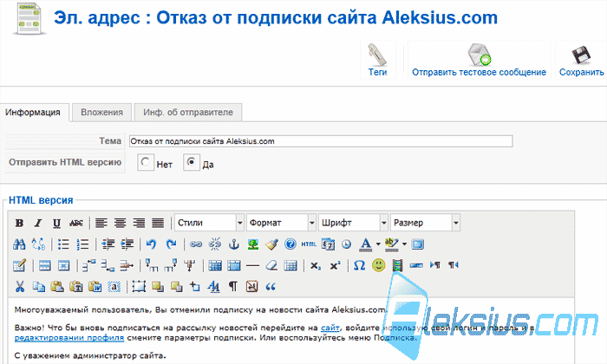Insert image with tree picture icon
This screenshot has width=607, height=364.
coord(253,244)
